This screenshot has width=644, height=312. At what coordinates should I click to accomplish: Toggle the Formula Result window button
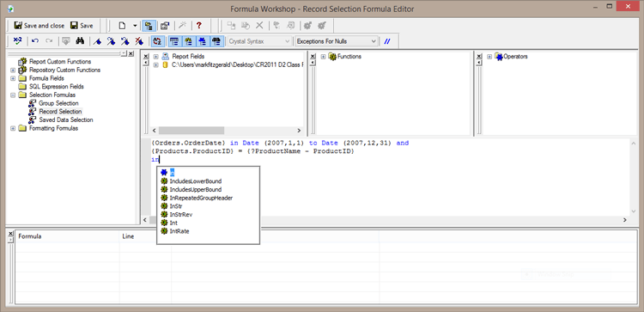click(216, 40)
